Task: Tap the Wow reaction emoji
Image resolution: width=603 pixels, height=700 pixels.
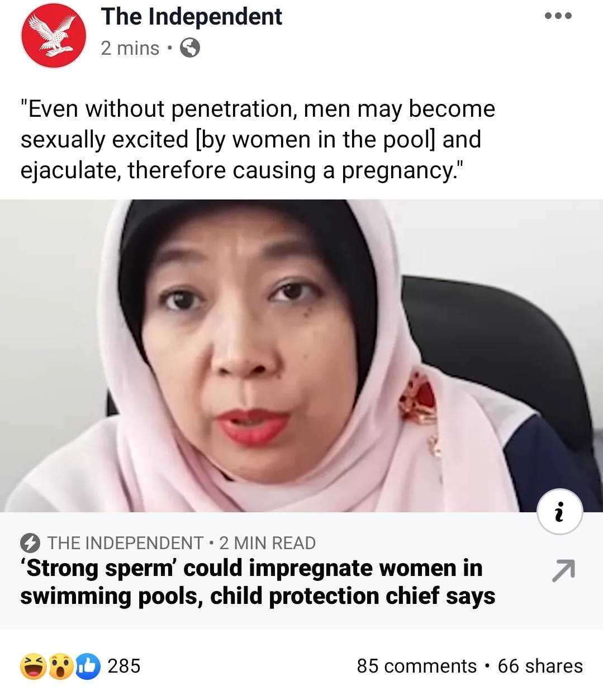Action: [x=60, y=666]
